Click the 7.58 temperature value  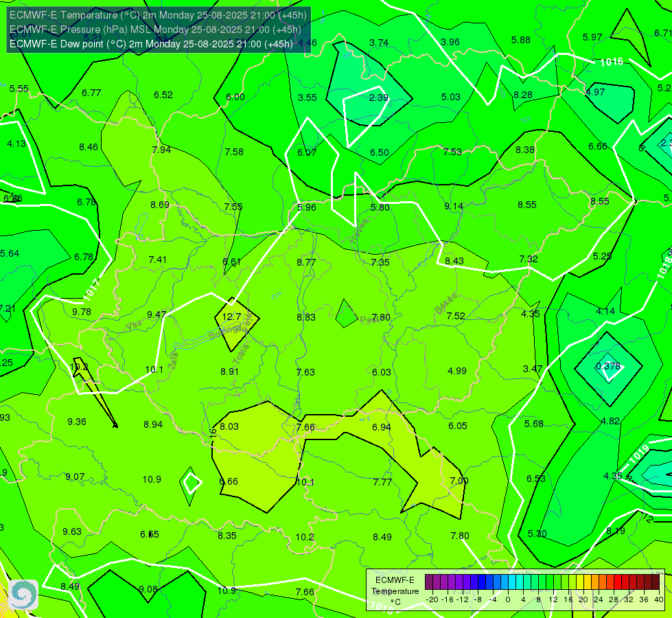pyautogui.click(x=234, y=152)
